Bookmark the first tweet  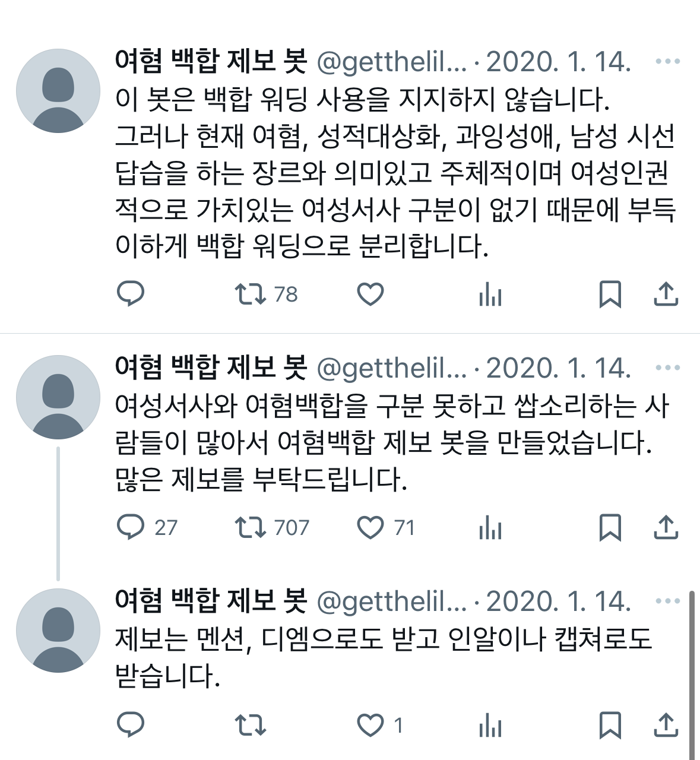pos(612,293)
